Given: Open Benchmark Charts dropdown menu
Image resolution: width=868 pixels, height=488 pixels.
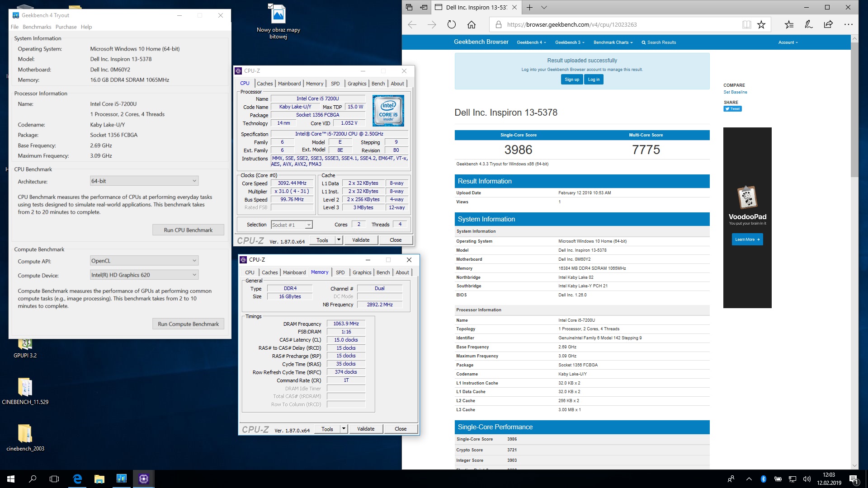Looking at the screenshot, I should click(x=613, y=42).
